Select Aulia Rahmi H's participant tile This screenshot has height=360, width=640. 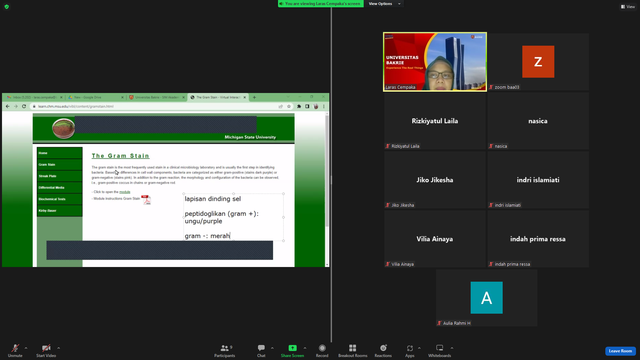tap(487, 298)
